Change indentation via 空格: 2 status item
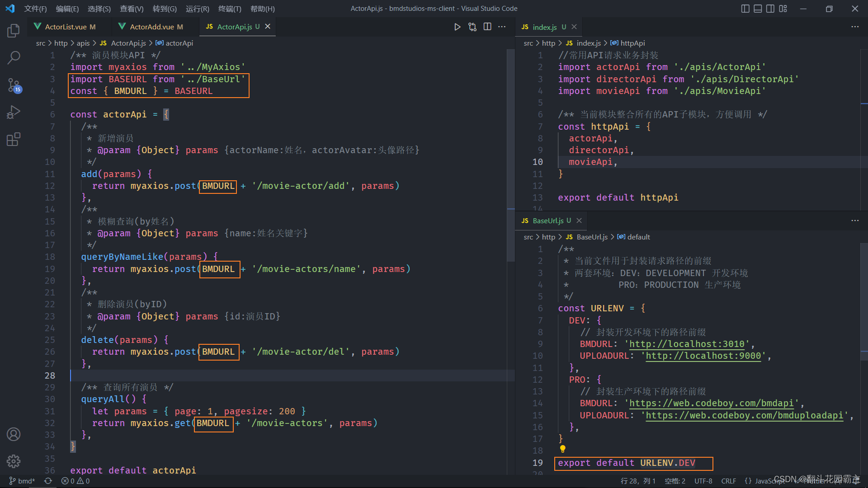Image resolution: width=868 pixels, height=488 pixels. (675, 481)
